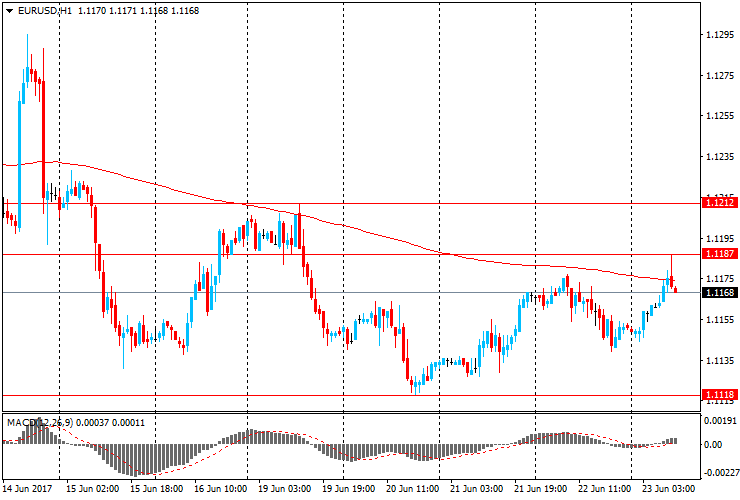Open the chart menu triangle beside EURUSD
740x500 pixels.
point(9,11)
